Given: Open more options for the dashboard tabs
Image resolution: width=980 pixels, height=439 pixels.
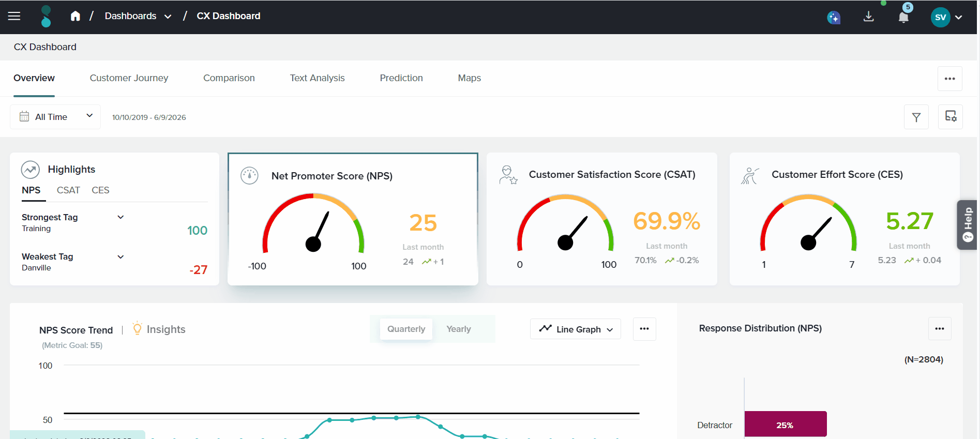Looking at the screenshot, I should pyautogui.click(x=950, y=79).
